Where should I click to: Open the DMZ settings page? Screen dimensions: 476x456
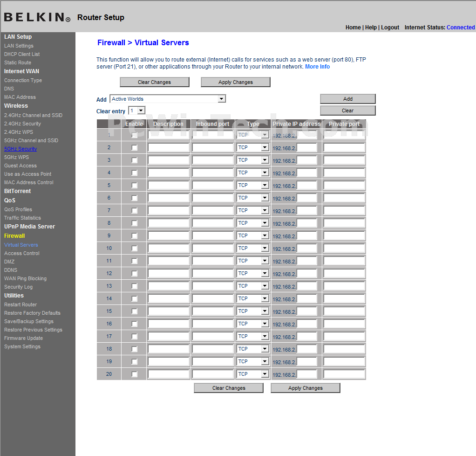[x=9, y=262]
